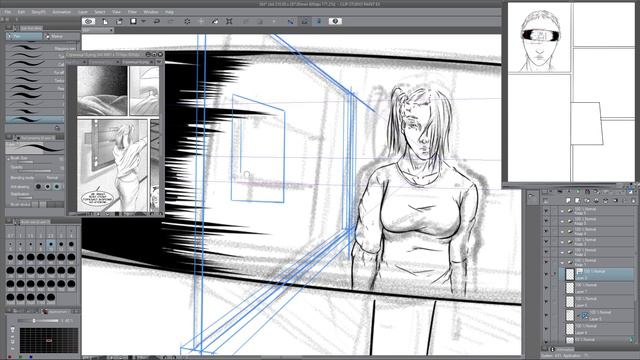Open the File menu

7,12
